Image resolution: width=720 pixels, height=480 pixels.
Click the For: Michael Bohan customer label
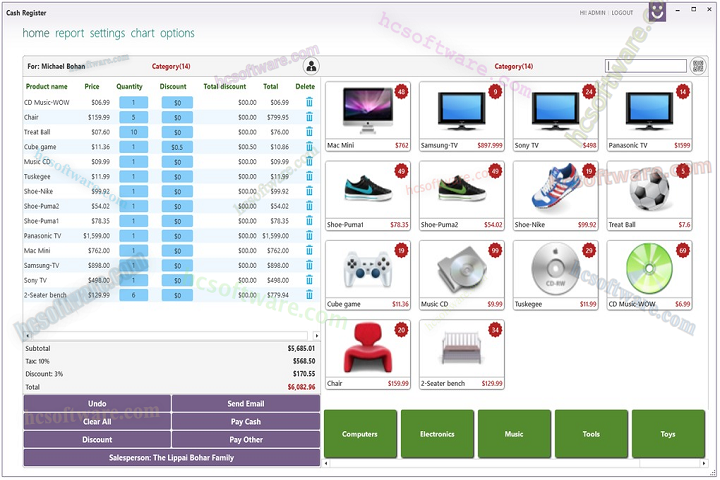click(56, 67)
